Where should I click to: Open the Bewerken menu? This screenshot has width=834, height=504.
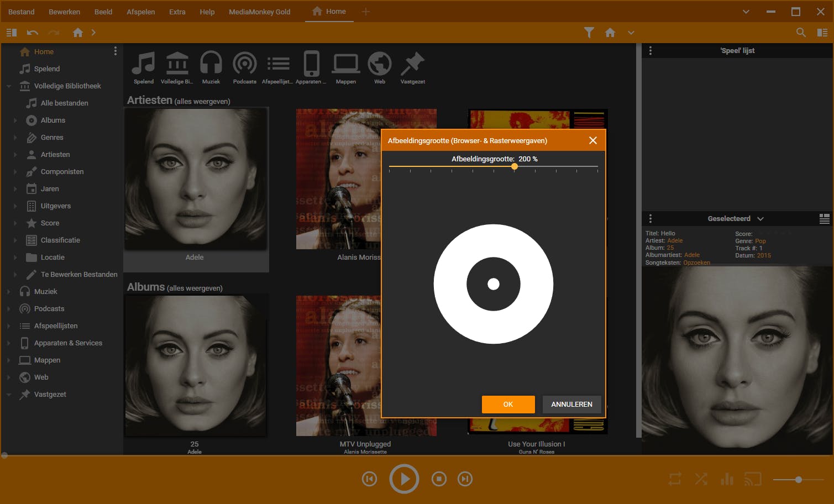[64, 12]
